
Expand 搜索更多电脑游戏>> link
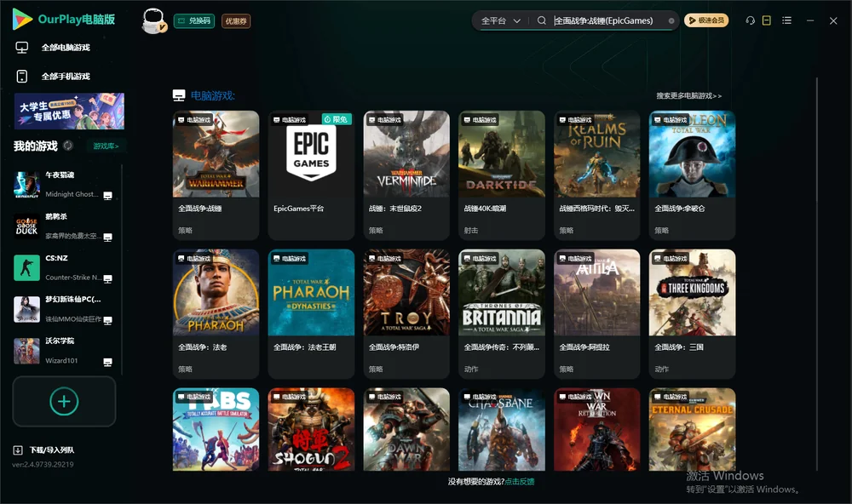coord(688,95)
